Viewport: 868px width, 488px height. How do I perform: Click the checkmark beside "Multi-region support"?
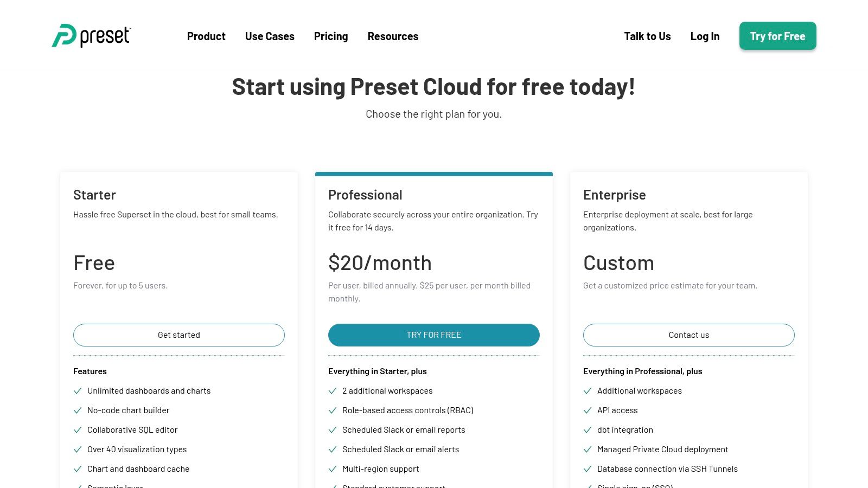click(x=333, y=469)
